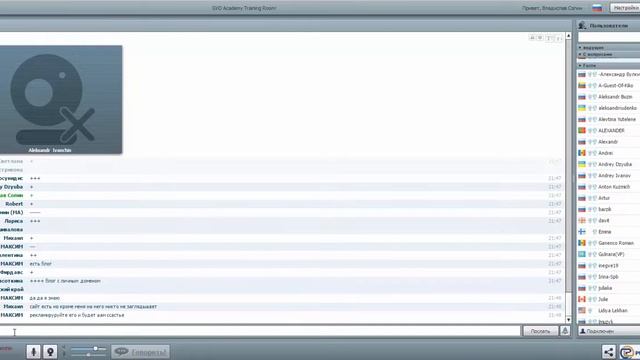Select user Alexandr in the list
640x360 pixels.
click(x=609, y=142)
